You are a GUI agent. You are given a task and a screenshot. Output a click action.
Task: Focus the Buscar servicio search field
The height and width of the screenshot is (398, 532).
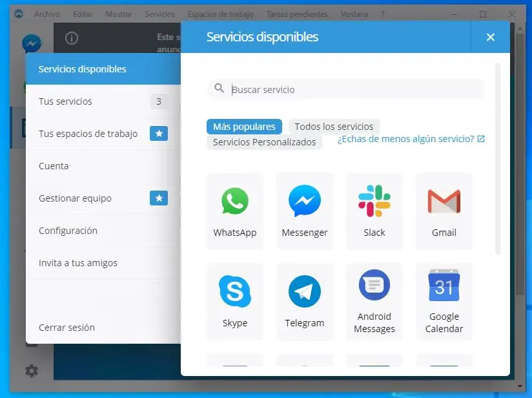[x=346, y=89]
